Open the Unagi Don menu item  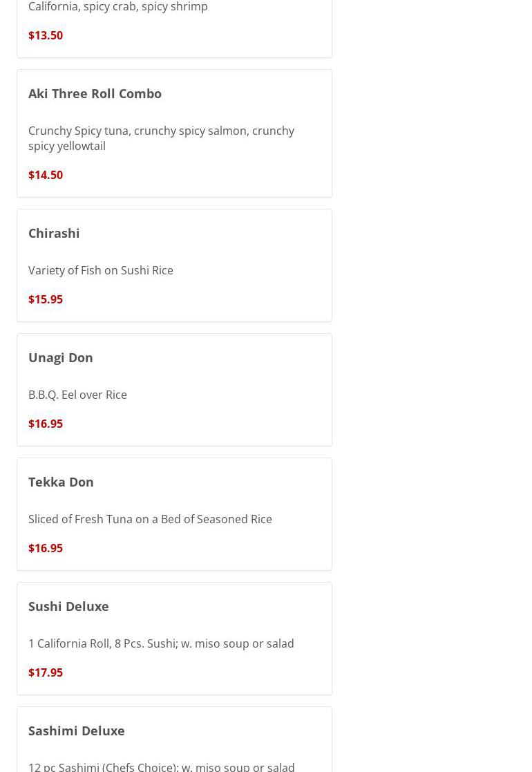[x=61, y=357]
